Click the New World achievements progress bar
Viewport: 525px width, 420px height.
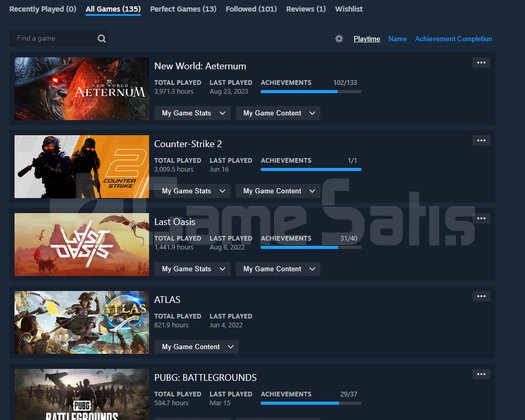click(311, 91)
